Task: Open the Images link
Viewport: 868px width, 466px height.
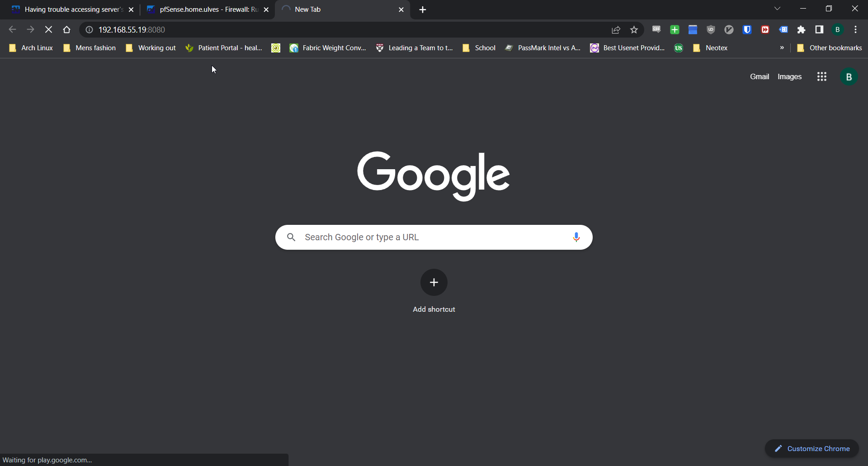Action: click(x=789, y=77)
